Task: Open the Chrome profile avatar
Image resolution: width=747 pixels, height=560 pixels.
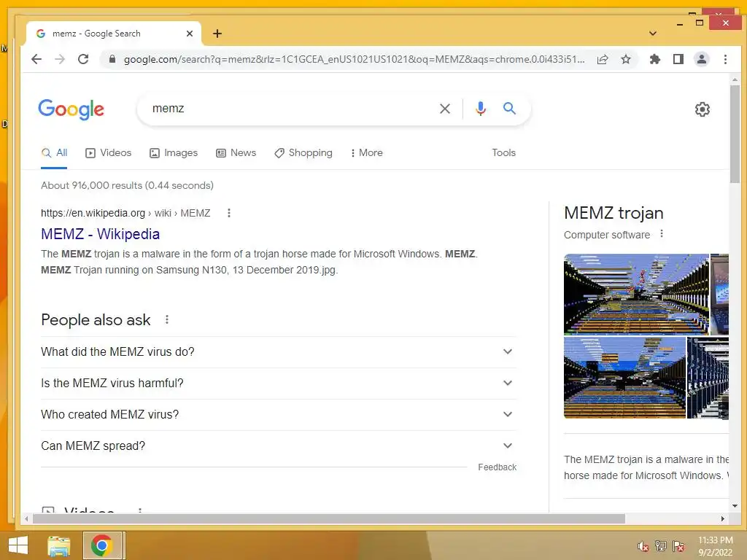Action: pos(702,59)
